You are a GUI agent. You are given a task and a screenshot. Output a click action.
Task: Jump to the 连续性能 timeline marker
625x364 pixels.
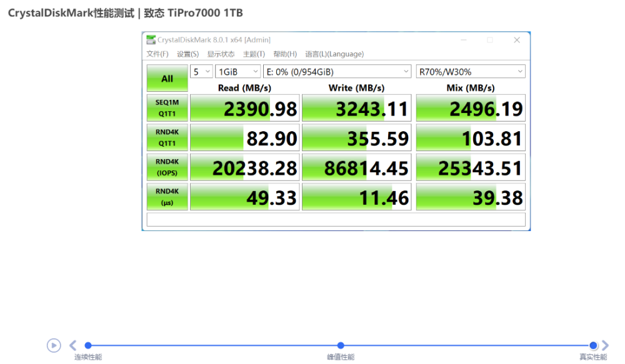point(88,345)
